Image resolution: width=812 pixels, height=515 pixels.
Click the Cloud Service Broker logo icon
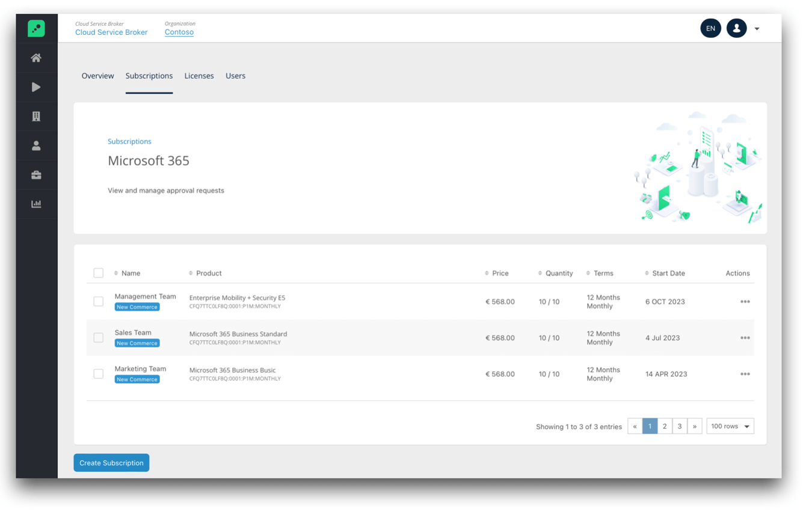[36, 28]
